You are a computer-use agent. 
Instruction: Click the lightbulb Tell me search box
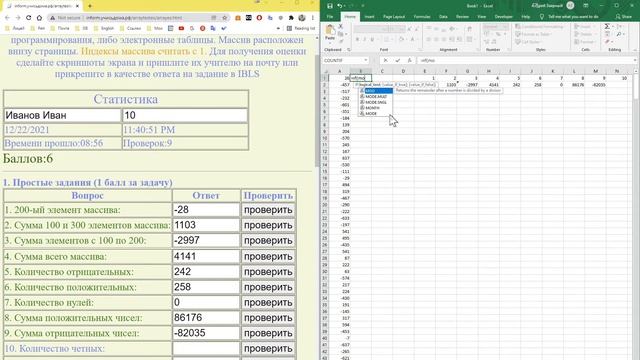[x=569, y=17]
